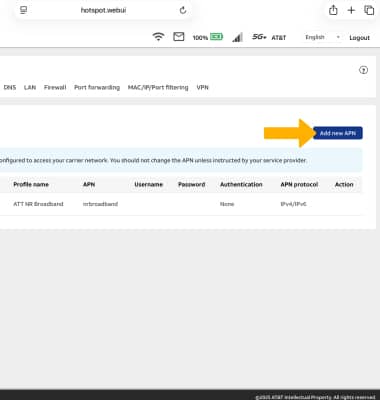This screenshot has height=400, width=380.
Task: Show all open tabs icon
Action: (369, 10)
